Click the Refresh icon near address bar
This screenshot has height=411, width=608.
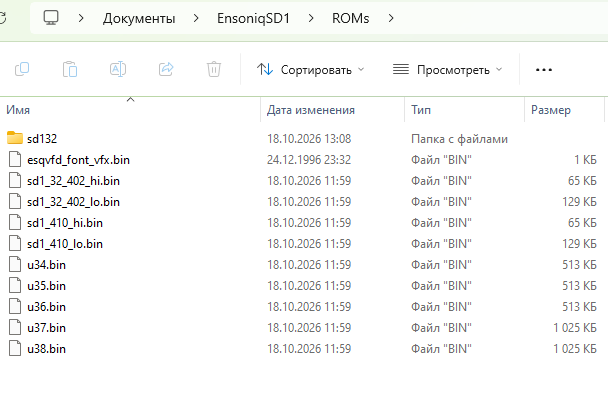point(3,18)
